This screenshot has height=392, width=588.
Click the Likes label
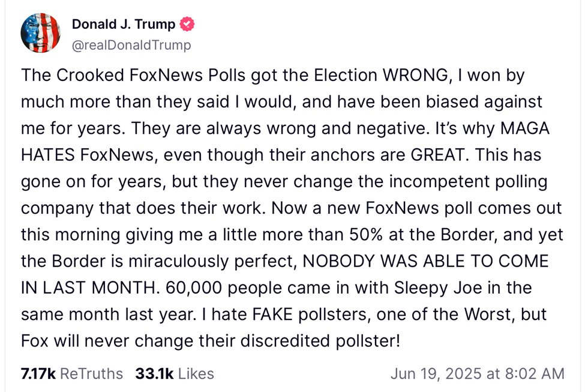(x=196, y=373)
